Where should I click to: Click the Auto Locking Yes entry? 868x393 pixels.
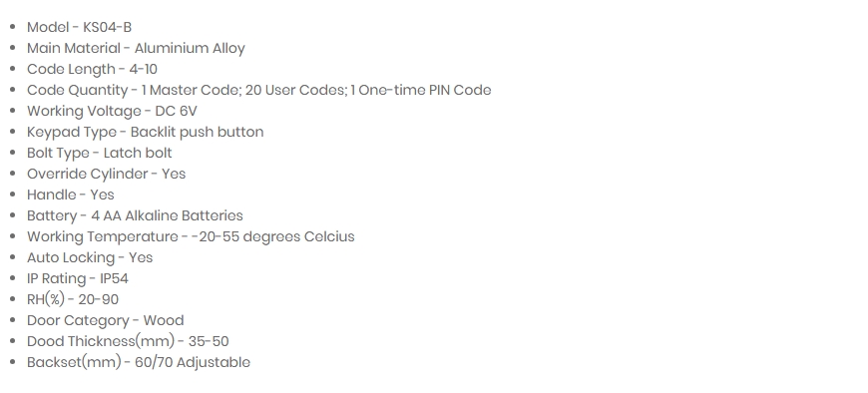click(x=90, y=258)
